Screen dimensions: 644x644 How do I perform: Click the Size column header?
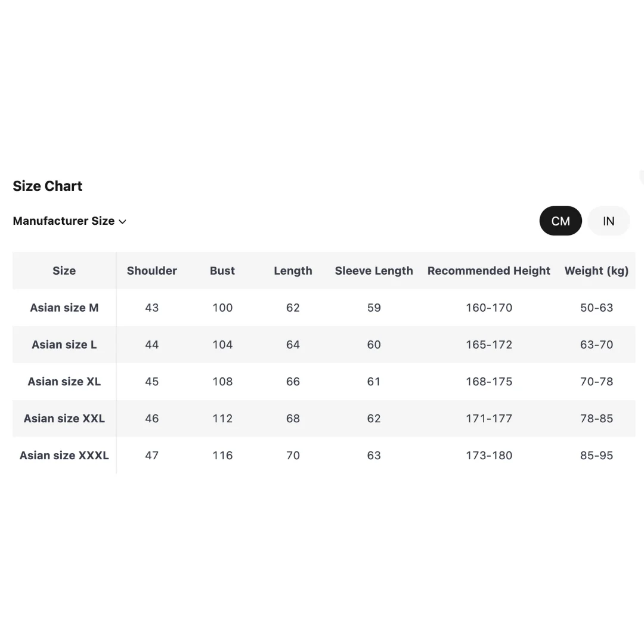[x=64, y=271]
